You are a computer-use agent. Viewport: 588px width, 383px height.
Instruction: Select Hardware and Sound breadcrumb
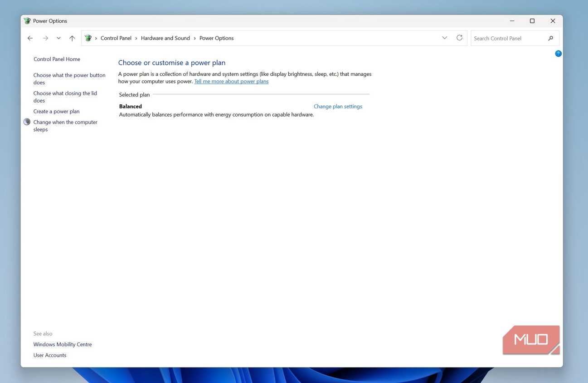(165, 38)
